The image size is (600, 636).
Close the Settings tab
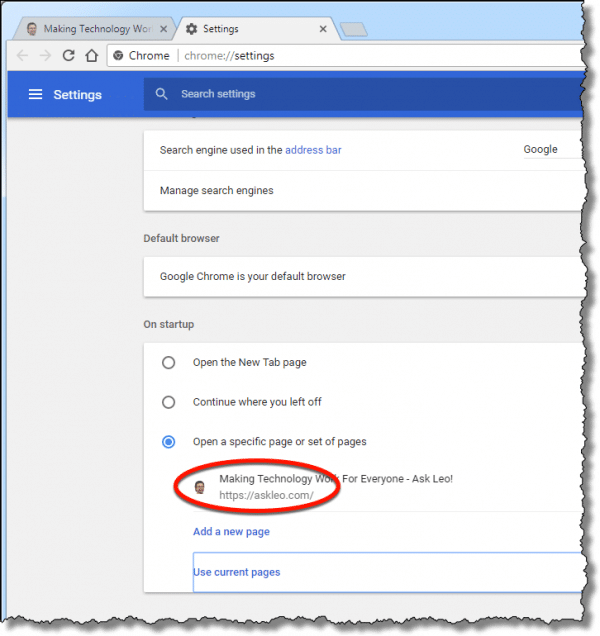tap(323, 29)
